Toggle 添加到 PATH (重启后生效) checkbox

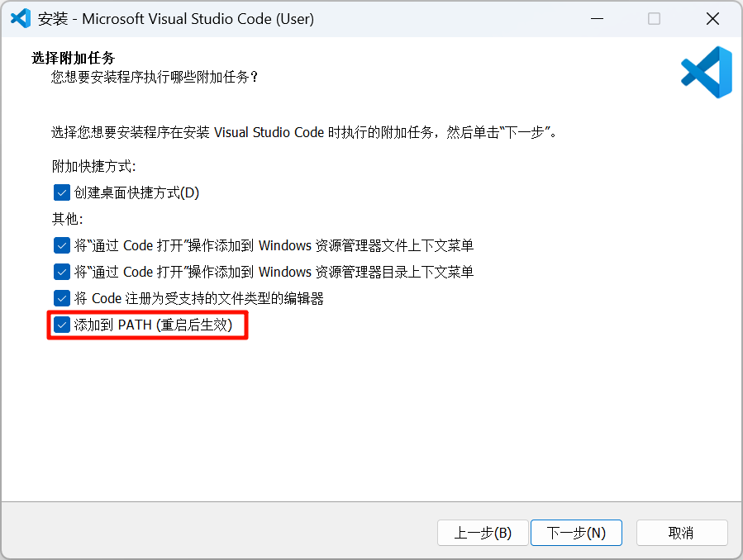(x=62, y=325)
